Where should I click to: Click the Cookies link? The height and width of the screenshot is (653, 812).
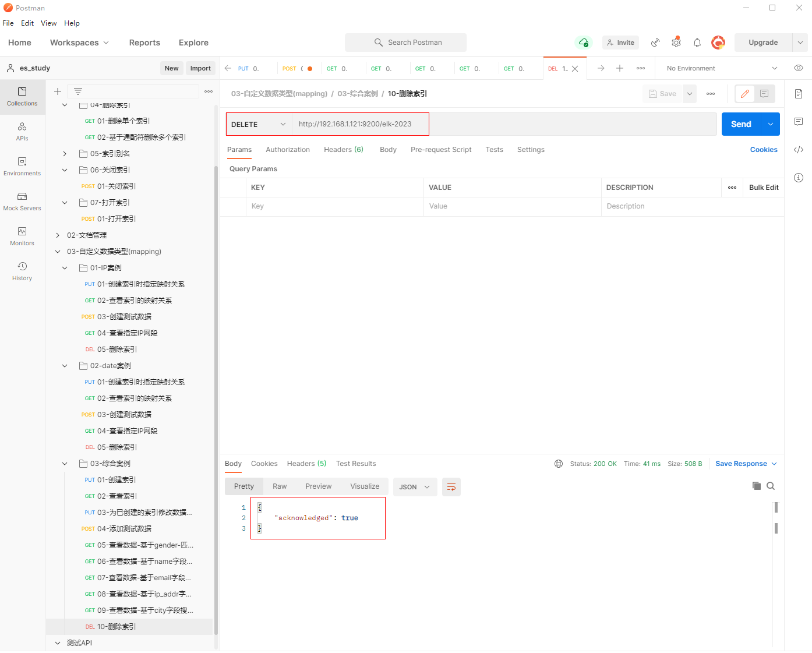(764, 150)
